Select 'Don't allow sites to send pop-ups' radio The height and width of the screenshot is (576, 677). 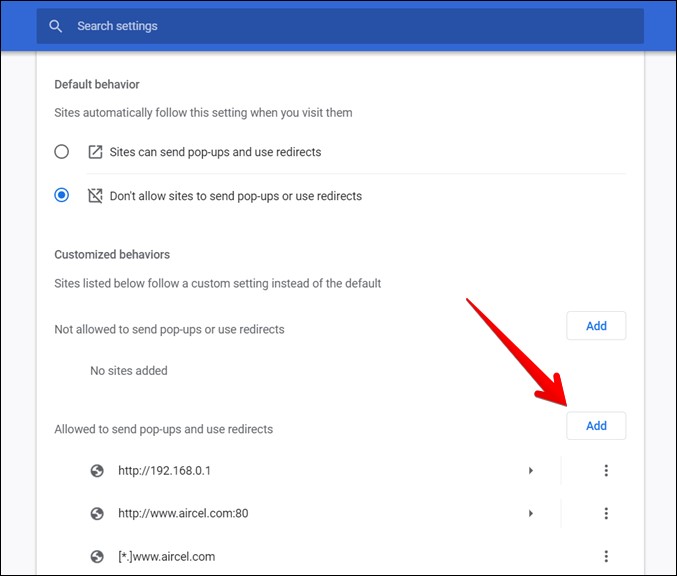61,195
